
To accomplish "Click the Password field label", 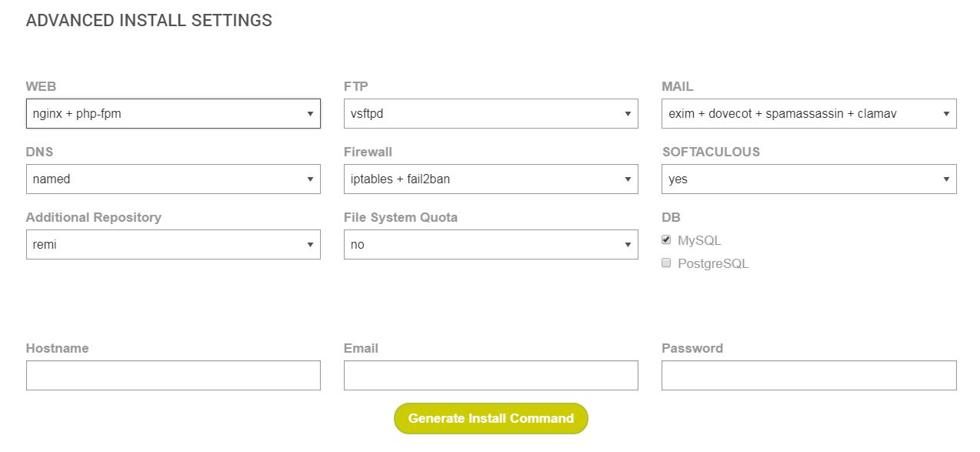I will pos(692,349).
